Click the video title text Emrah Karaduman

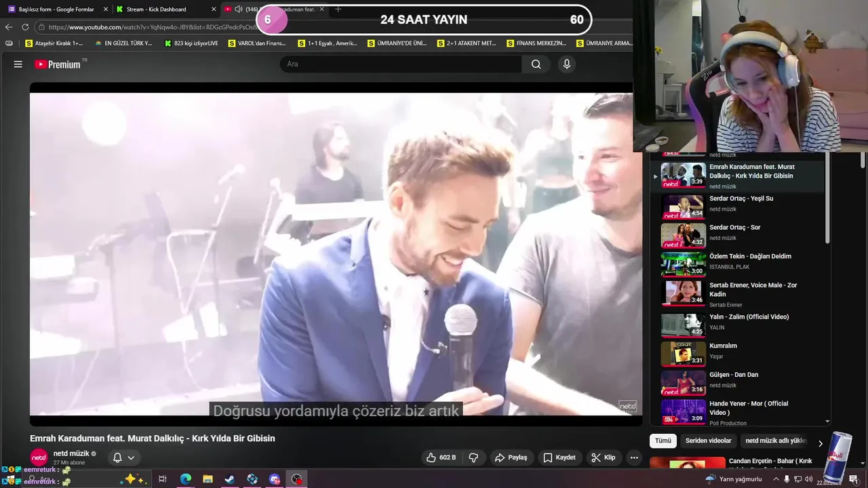153,439
